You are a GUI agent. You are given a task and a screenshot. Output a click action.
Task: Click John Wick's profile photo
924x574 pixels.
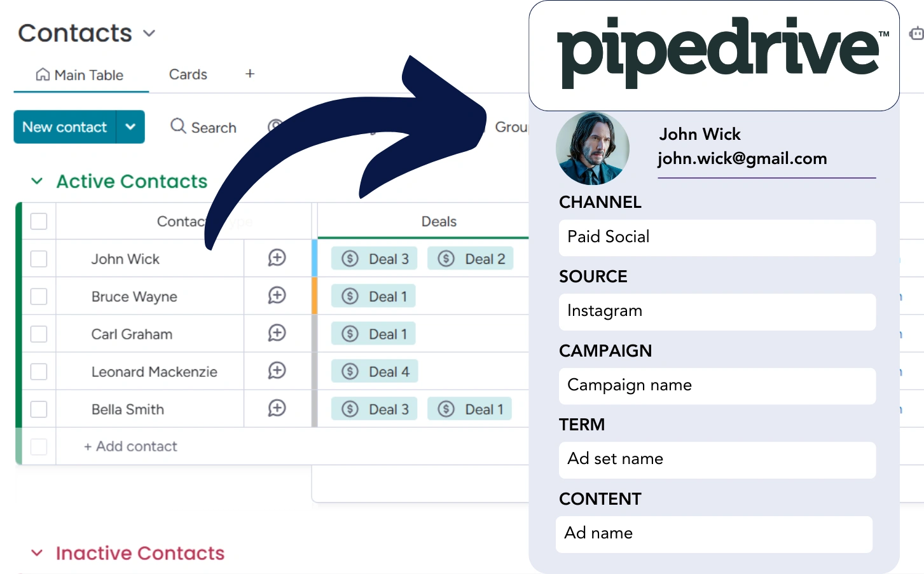[x=592, y=148]
